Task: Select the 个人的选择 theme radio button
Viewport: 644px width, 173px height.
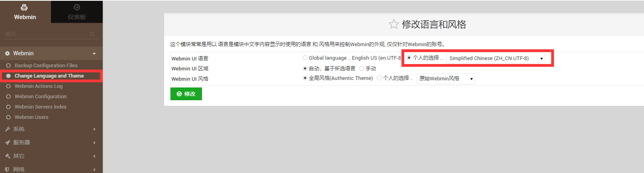Action: tap(379, 78)
